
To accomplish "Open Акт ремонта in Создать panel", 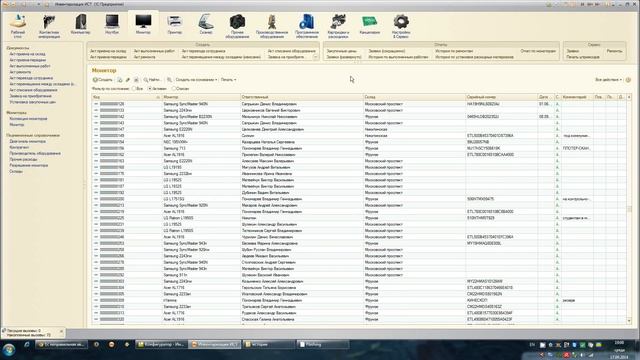I will [144, 57].
